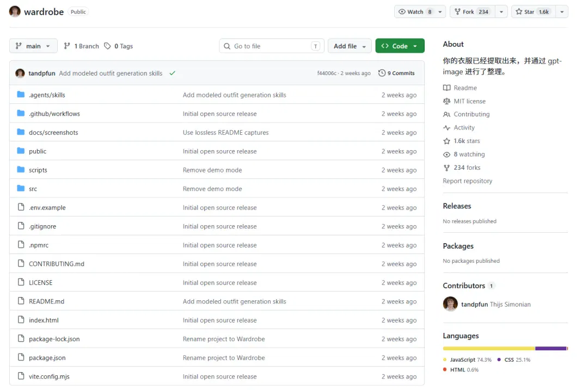This screenshot has width=588, height=390.
Task: Click the vite.config.mjs file icon
Action: click(x=21, y=376)
